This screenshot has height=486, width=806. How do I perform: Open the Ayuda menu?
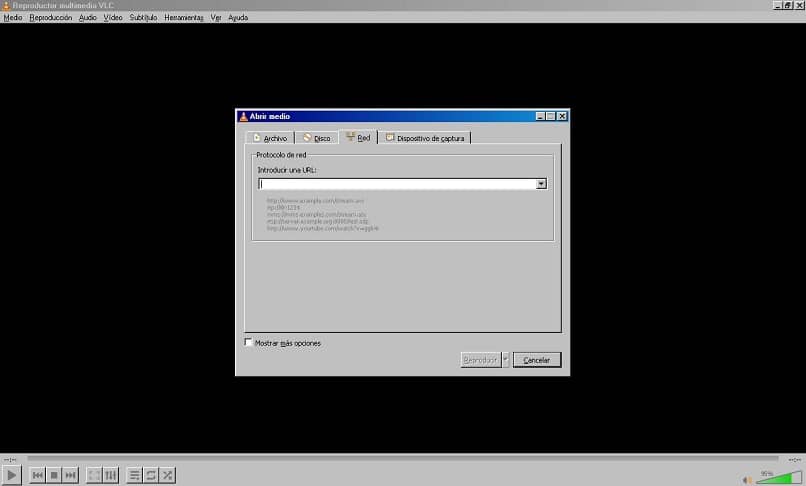(x=238, y=17)
